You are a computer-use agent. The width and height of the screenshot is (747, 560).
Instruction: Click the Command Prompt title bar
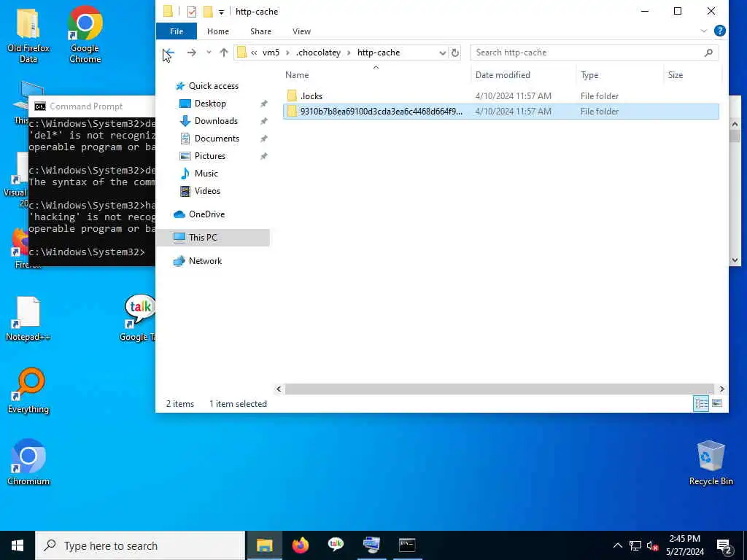93,106
